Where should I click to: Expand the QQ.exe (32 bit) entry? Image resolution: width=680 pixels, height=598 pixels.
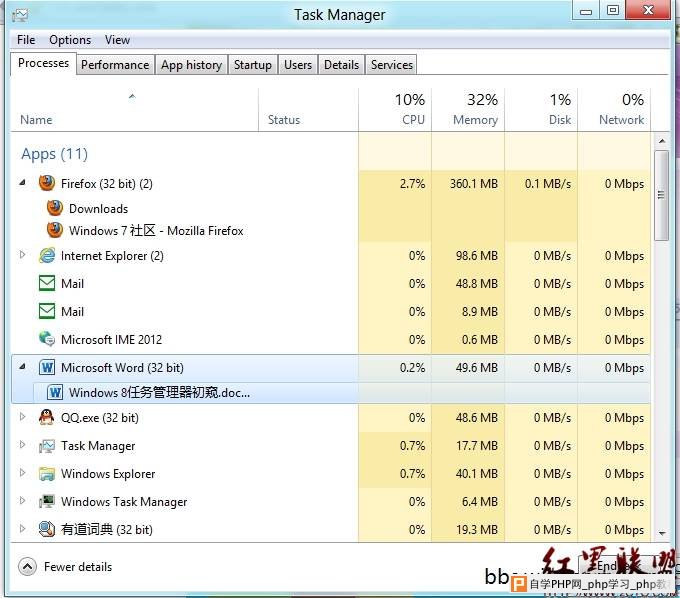(x=23, y=417)
